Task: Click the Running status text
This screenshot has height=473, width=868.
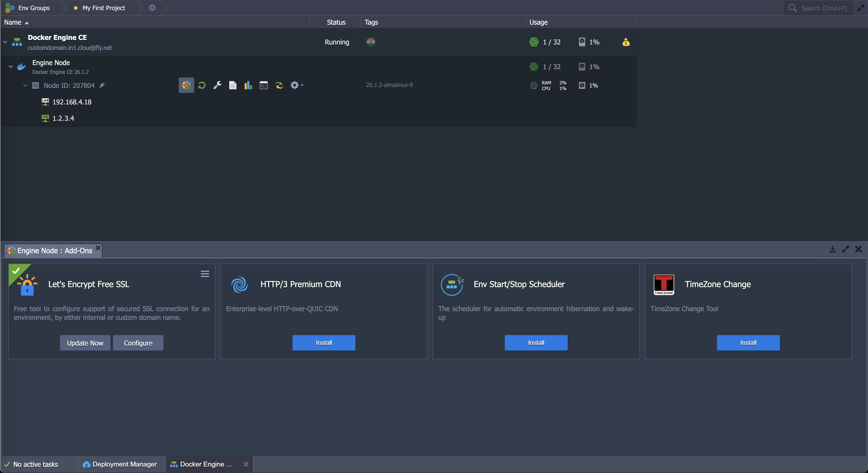Action: (337, 42)
